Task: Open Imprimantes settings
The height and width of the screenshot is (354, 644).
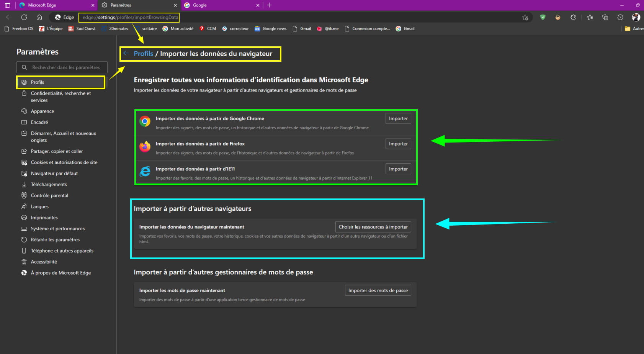Action: click(x=61, y=218)
